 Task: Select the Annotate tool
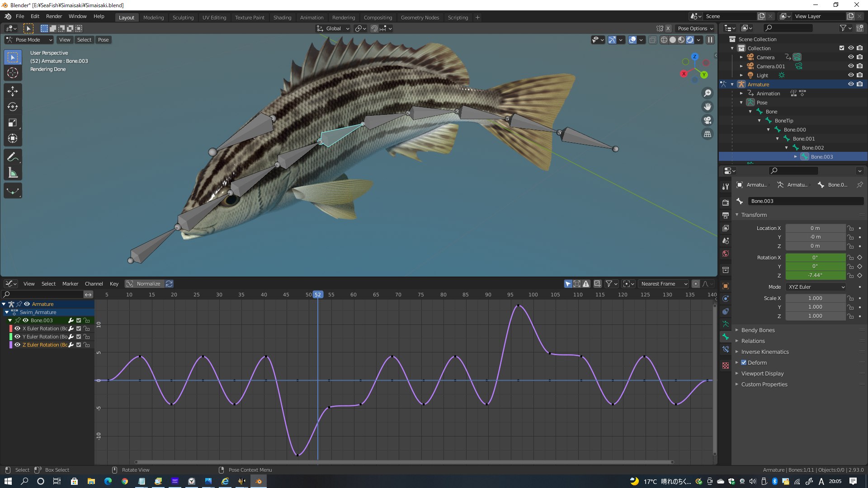click(13, 157)
